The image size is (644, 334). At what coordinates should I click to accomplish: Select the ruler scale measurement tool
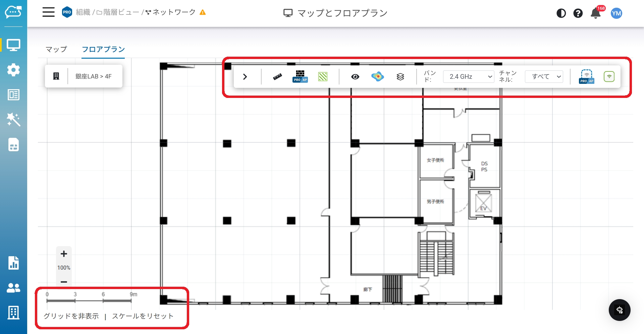(x=277, y=77)
